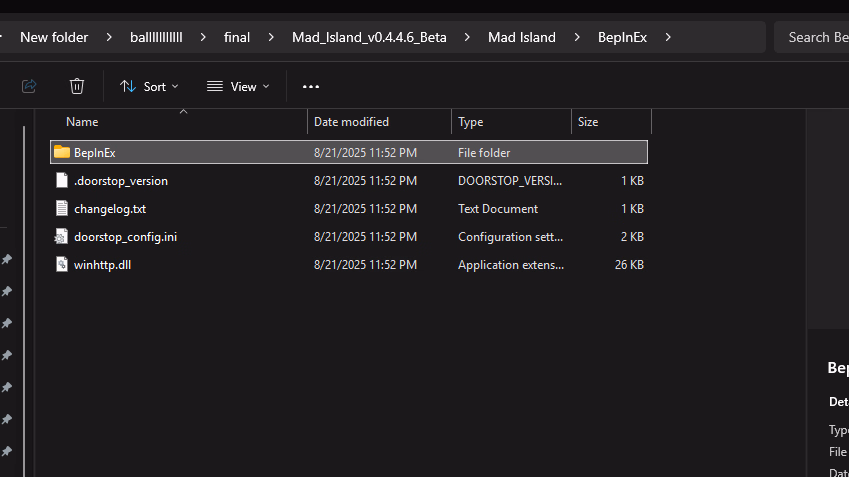The height and width of the screenshot is (477, 849).
Task: Expand chevron after Mad Island breadcrumb
Action: click(x=577, y=38)
